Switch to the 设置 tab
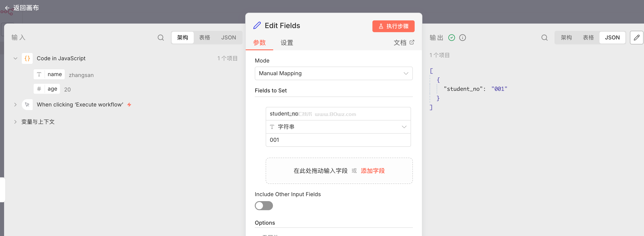Screen dimensions: 644x236 (x=287, y=43)
